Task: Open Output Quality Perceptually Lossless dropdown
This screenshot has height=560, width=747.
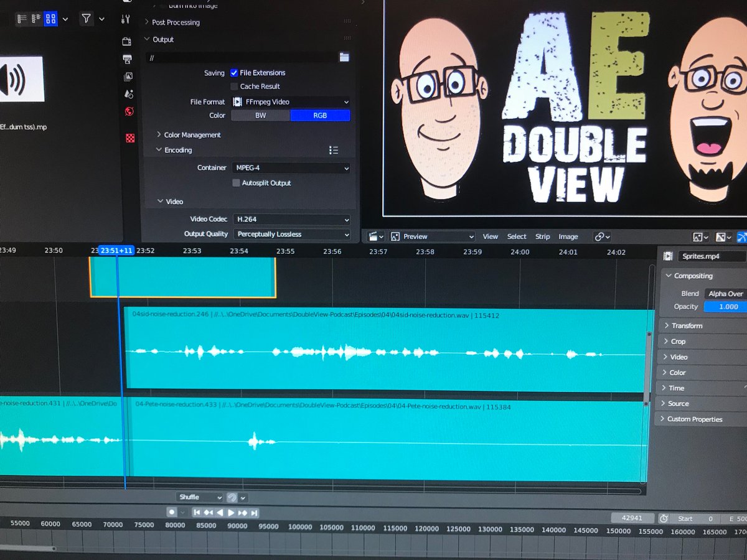Action: pyautogui.click(x=292, y=235)
